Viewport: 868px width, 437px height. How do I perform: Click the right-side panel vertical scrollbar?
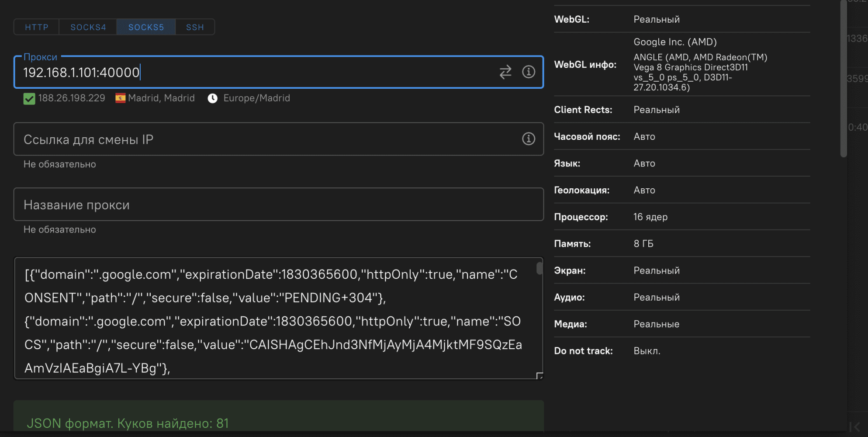pyautogui.click(x=844, y=79)
